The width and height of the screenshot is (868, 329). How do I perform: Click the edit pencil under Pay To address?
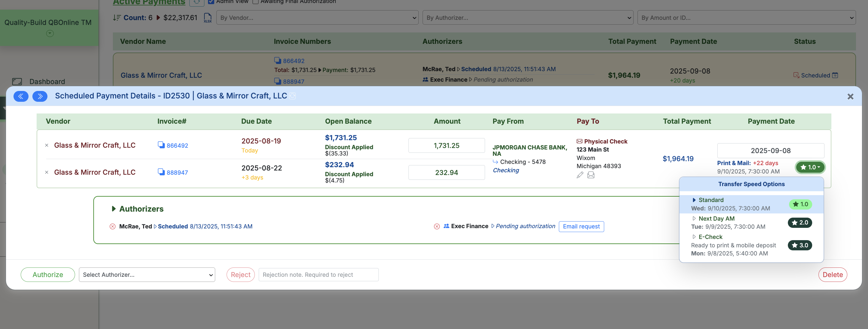pos(580,175)
